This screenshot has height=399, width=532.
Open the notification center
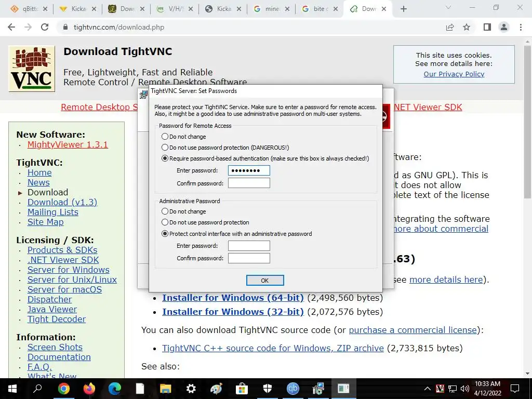pos(515,389)
